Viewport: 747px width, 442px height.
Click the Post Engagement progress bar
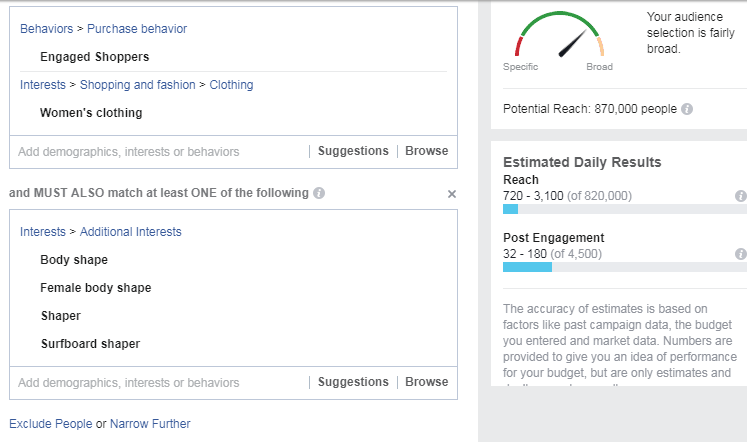point(625,267)
